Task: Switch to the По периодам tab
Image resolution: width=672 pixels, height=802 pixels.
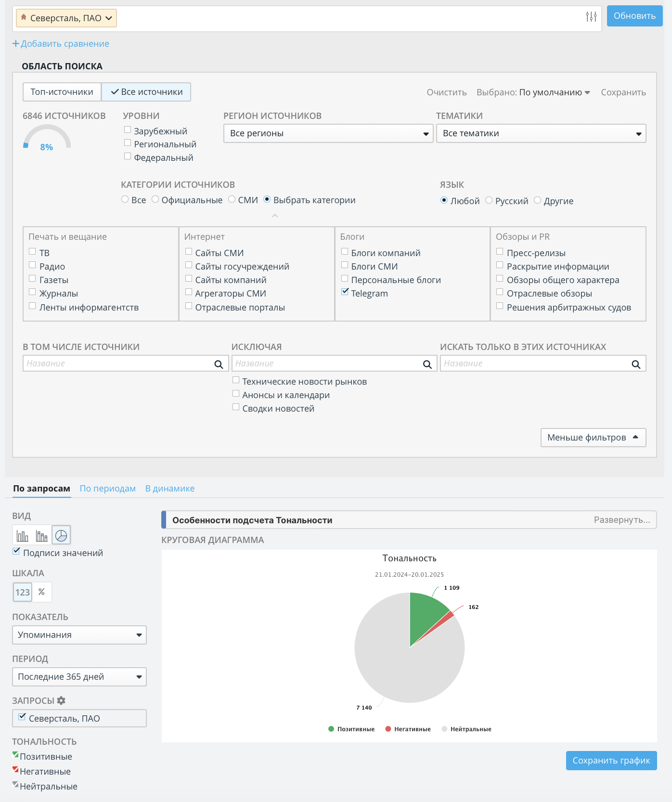Action: pyautogui.click(x=108, y=489)
